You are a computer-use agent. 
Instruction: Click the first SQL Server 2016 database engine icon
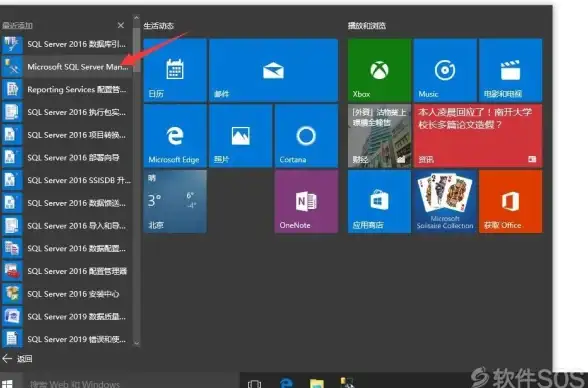[12, 44]
